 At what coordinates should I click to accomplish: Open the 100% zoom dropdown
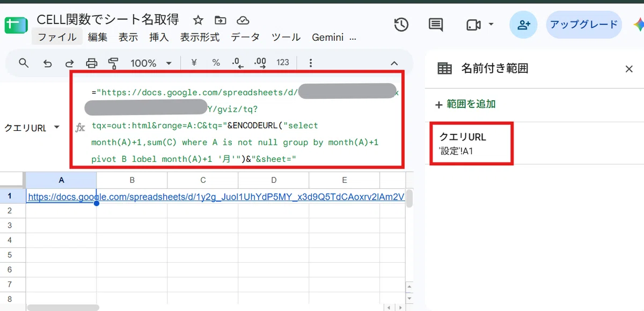[151, 63]
